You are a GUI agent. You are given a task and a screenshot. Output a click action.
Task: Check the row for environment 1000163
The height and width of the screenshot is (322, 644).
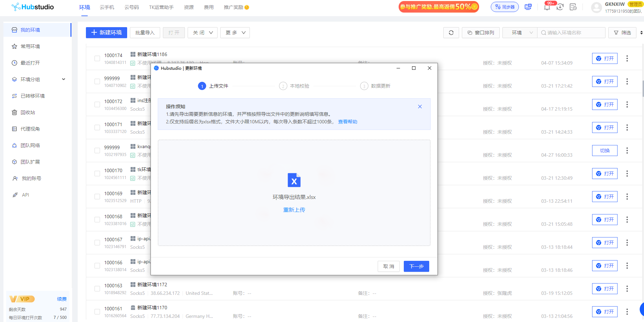(x=97, y=289)
